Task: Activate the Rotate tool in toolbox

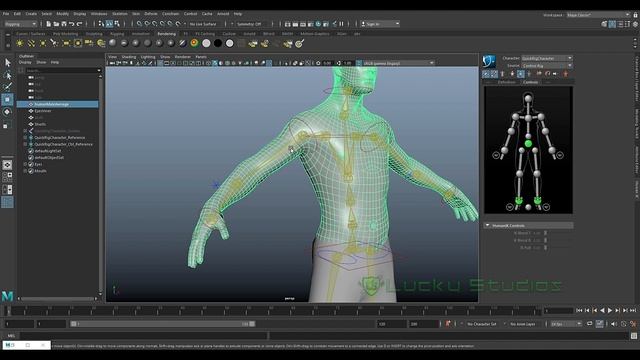Action: tap(7, 112)
